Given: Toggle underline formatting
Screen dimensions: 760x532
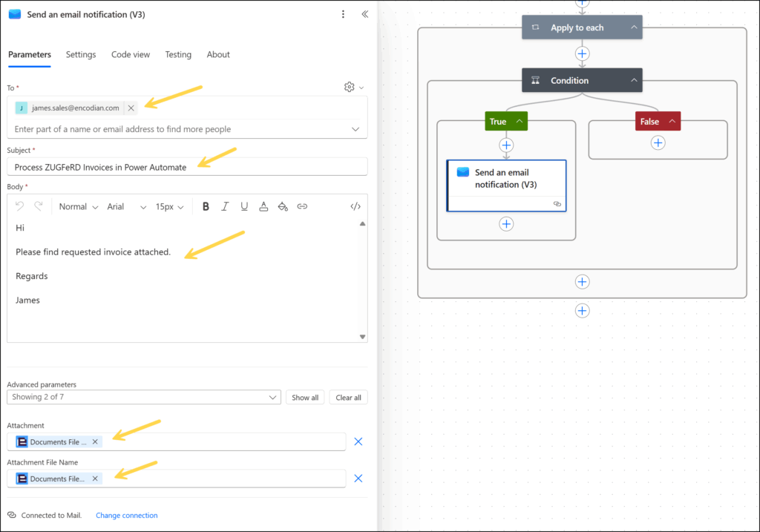Looking at the screenshot, I should pos(244,206).
